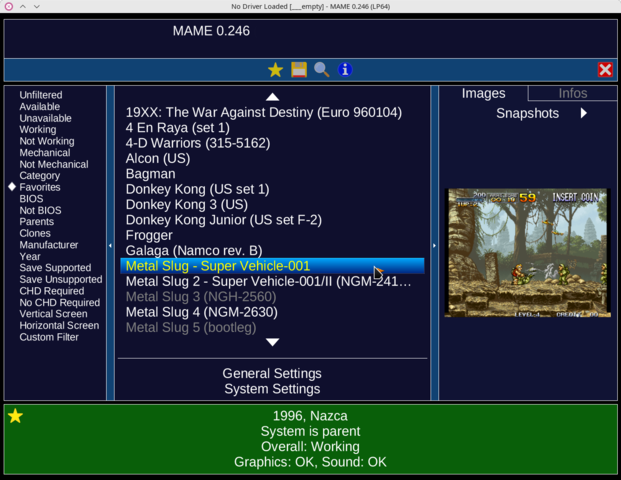621x480 pixels.
Task: Click the Snapshots image type label
Action: (x=528, y=113)
